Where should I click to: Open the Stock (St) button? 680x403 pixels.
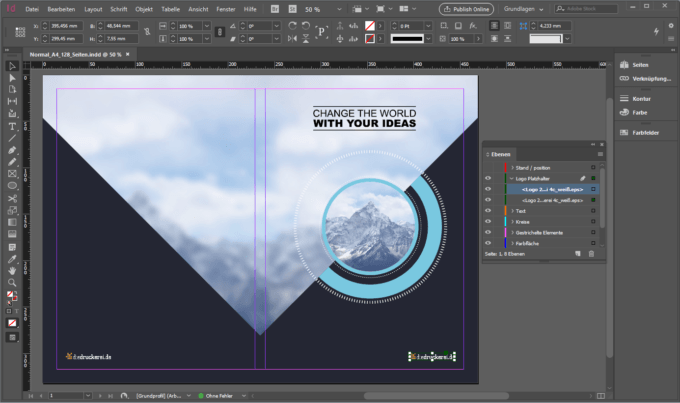pyautogui.click(x=293, y=9)
